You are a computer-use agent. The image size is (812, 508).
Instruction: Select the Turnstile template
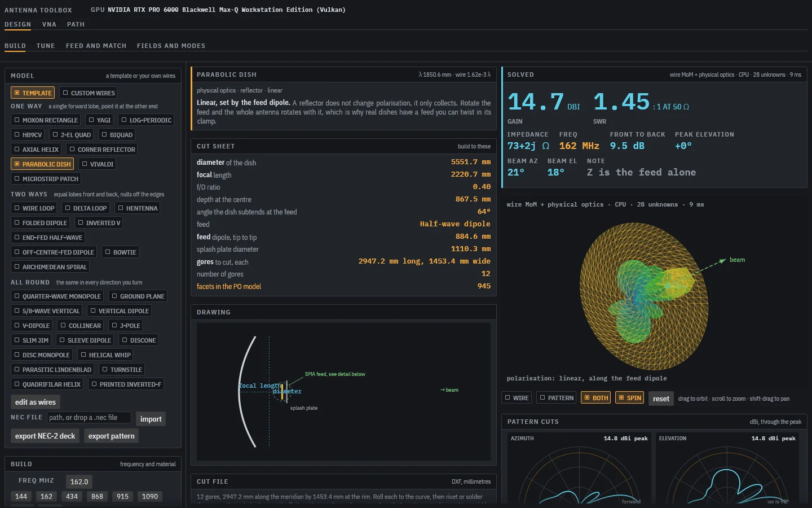(x=122, y=369)
